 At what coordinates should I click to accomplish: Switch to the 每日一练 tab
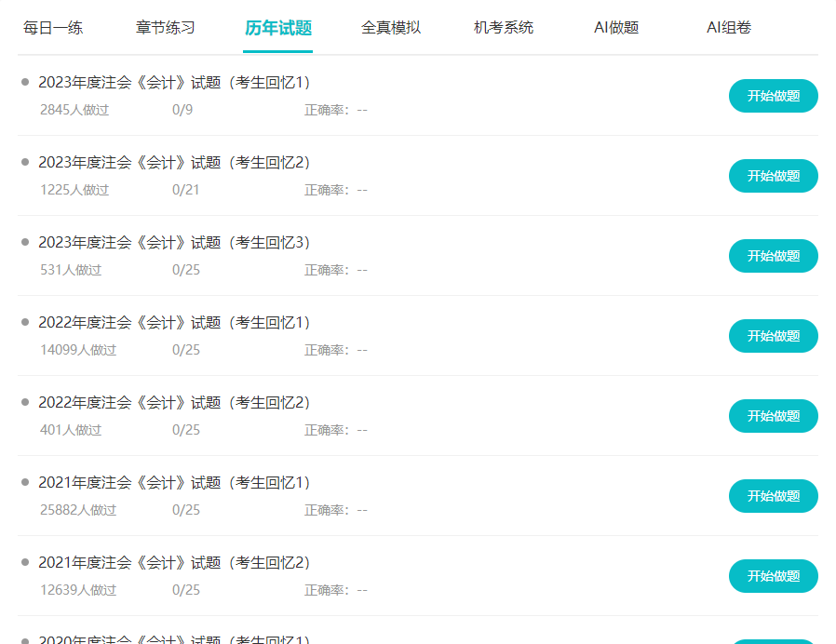(x=53, y=28)
